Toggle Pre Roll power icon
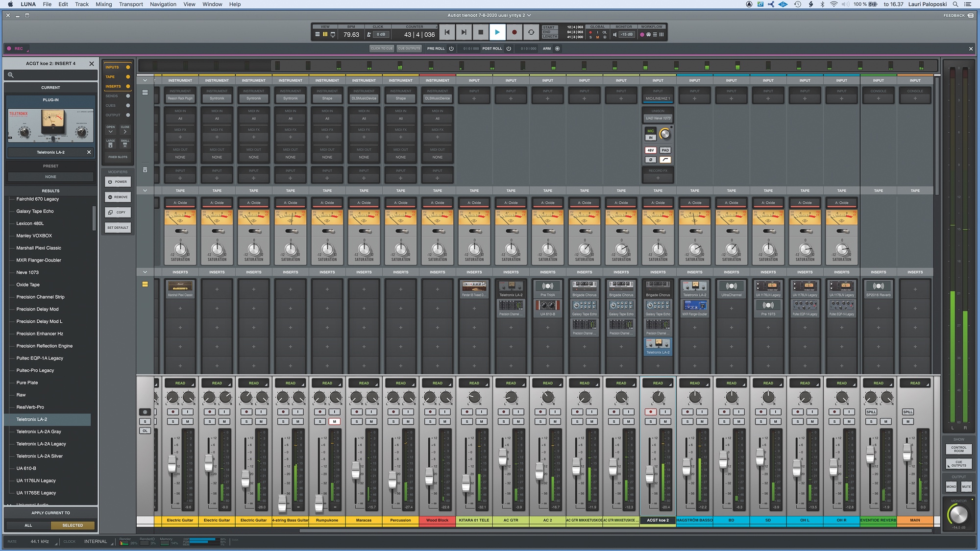The height and width of the screenshot is (551, 980). 451,48
